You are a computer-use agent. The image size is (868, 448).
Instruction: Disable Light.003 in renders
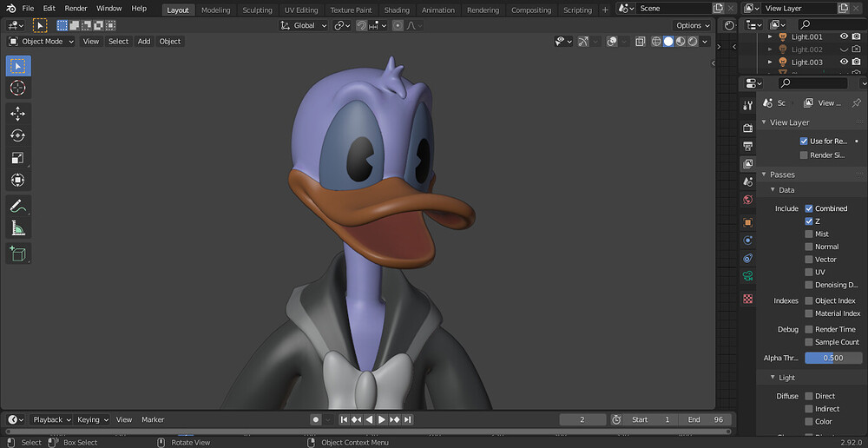[x=857, y=62]
